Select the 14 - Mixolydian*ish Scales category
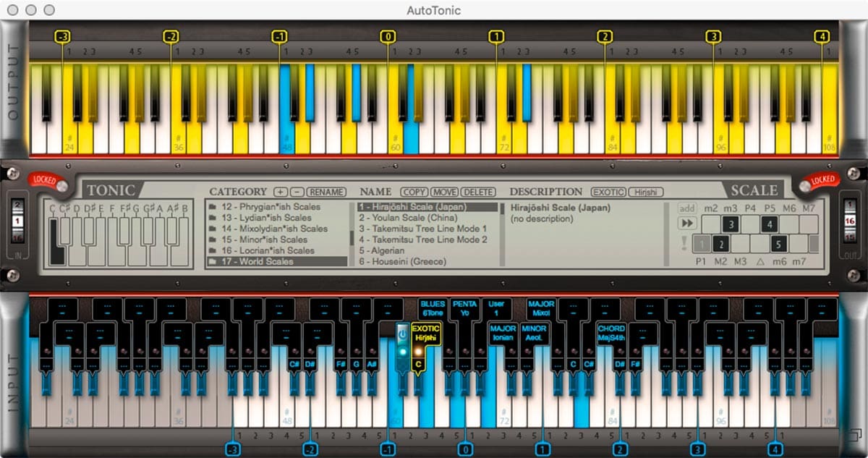 pos(278,229)
